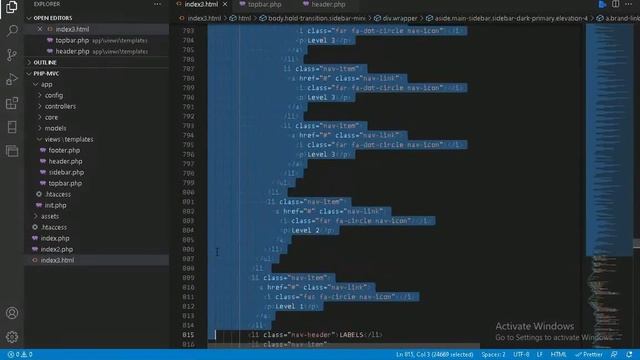Open the Manage gear settings
This screenshot has width=640, height=360.
pos(12,337)
